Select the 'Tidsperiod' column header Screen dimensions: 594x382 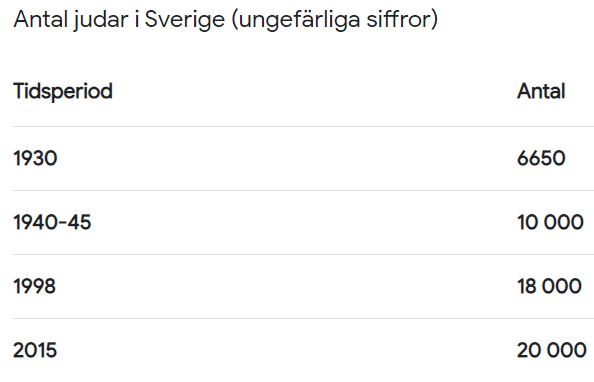(x=63, y=91)
